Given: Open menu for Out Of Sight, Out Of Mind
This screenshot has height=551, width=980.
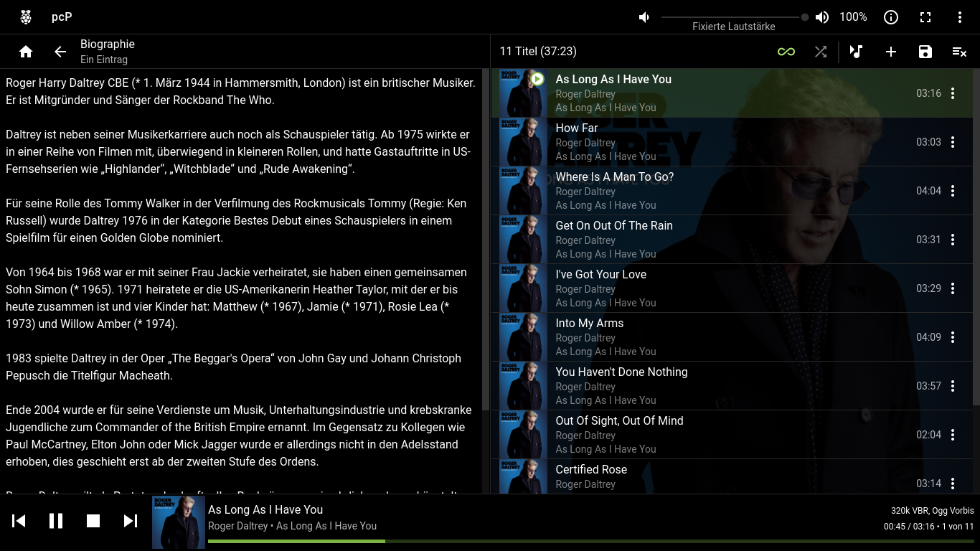Looking at the screenshot, I should point(953,435).
